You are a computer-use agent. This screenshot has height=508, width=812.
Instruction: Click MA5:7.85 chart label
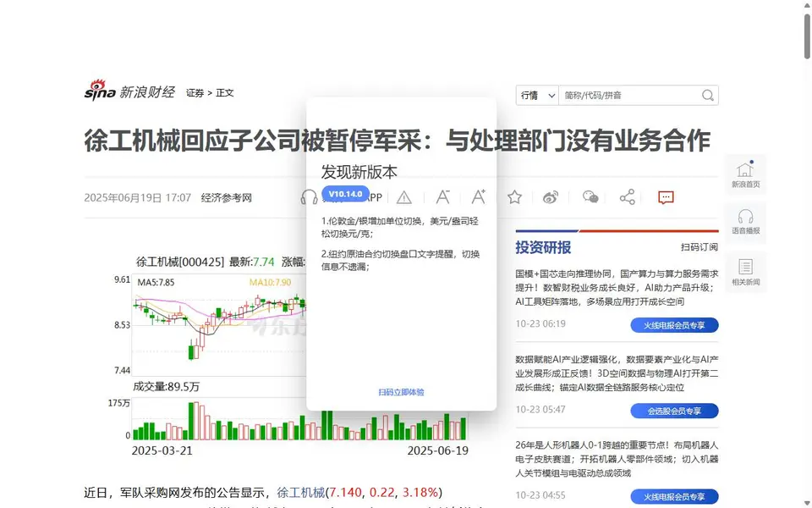(x=156, y=283)
